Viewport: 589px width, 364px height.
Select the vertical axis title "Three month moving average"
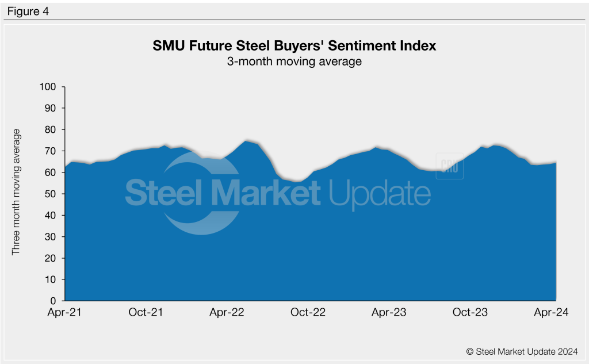click(x=16, y=192)
